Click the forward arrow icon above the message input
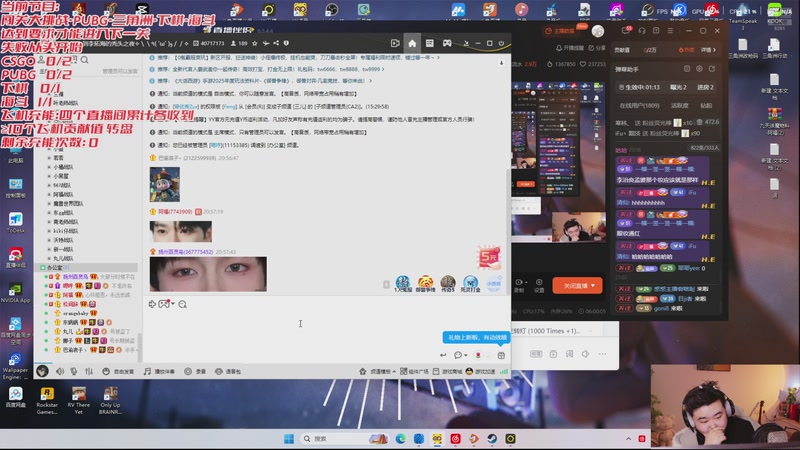The image size is (800, 450). coord(152,304)
